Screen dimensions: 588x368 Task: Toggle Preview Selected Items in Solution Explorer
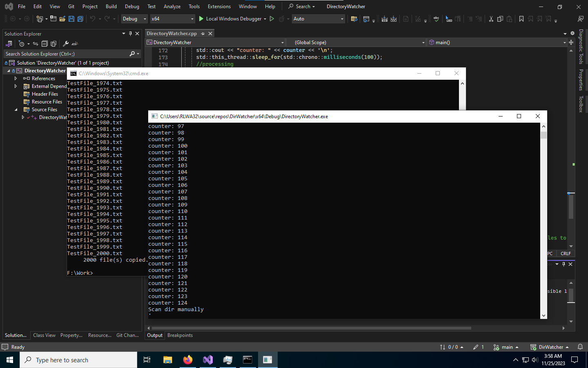click(x=75, y=44)
